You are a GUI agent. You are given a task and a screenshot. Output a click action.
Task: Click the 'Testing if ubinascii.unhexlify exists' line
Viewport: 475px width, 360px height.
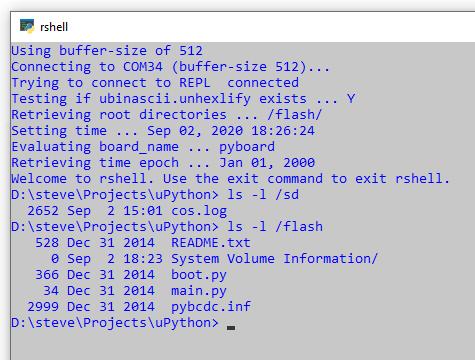tap(183, 99)
